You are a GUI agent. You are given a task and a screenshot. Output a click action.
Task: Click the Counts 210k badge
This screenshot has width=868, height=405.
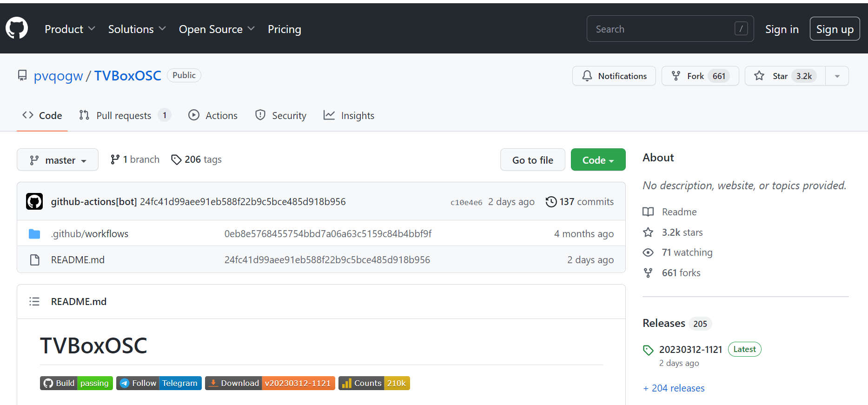(374, 383)
